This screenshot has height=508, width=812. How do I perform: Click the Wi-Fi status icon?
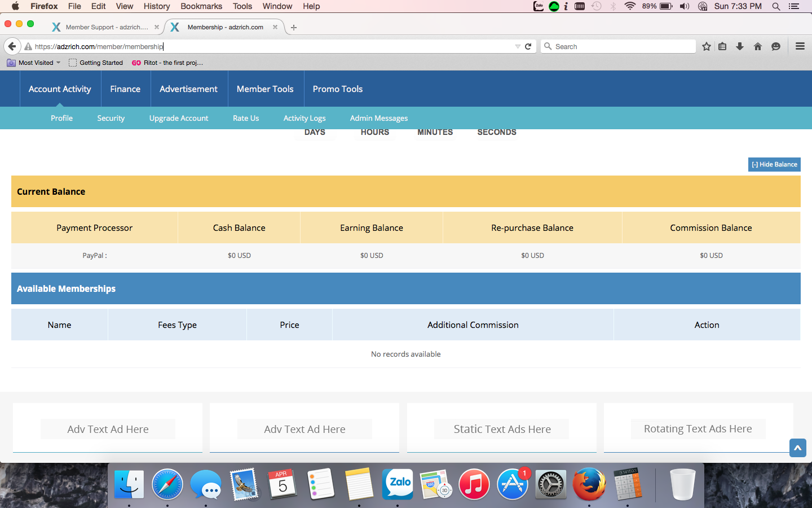[630, 6]
